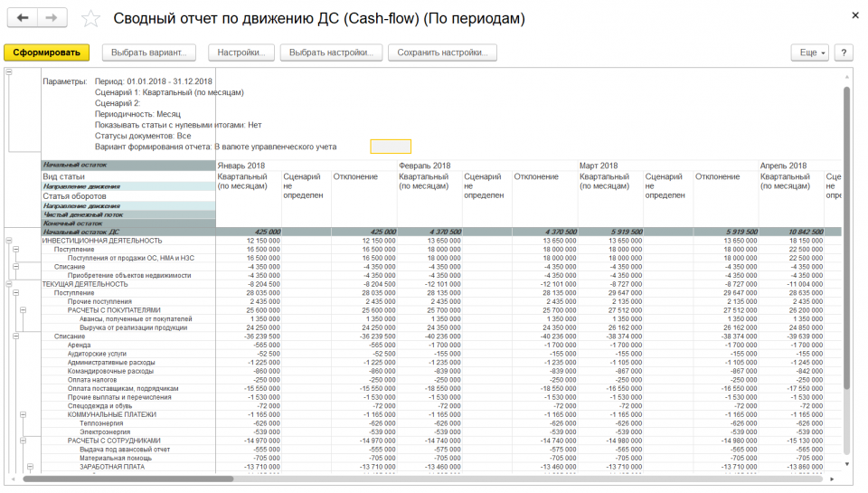
Task: Select Оплата поставщикам, подрядчикам row
Action: point(123,389)
